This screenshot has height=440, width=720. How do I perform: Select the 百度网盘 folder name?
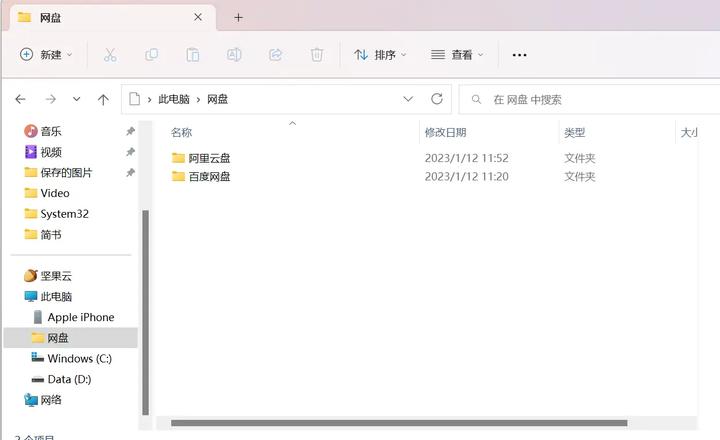point(209,176)
